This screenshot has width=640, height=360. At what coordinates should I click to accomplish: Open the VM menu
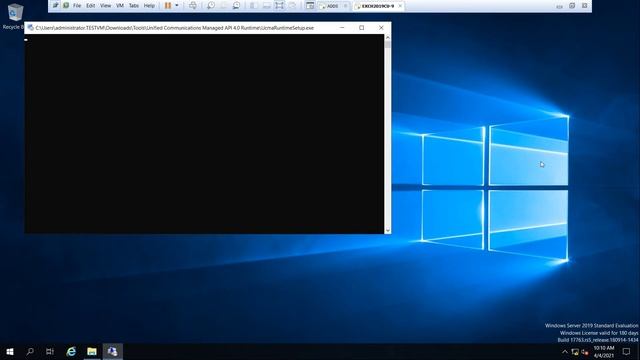pyautogui.click(x=120, y=6)
